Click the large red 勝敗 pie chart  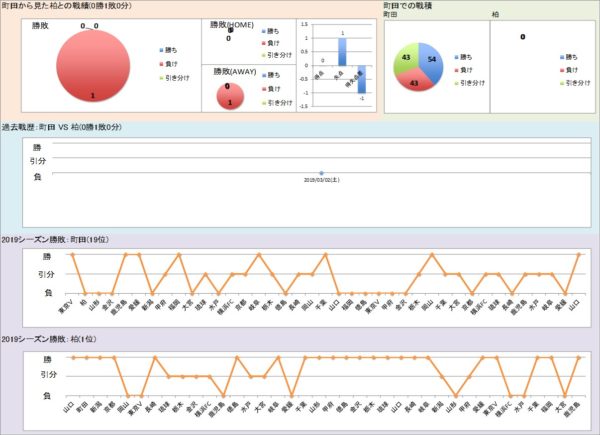tap(93, 66)
